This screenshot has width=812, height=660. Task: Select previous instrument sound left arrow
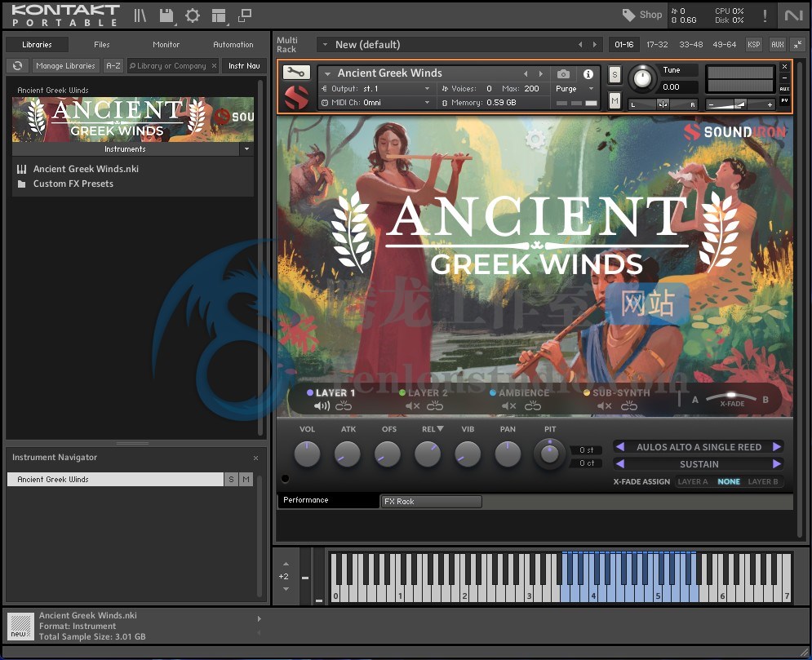point(620,447)
